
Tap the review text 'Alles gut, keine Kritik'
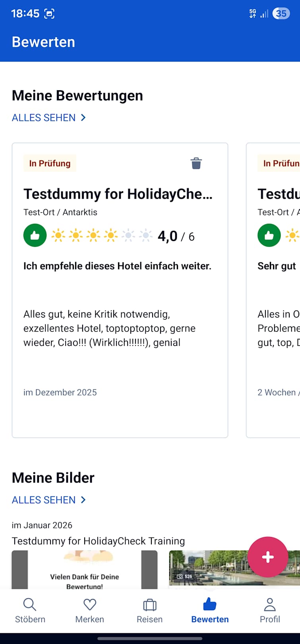(x=109, y=328)
